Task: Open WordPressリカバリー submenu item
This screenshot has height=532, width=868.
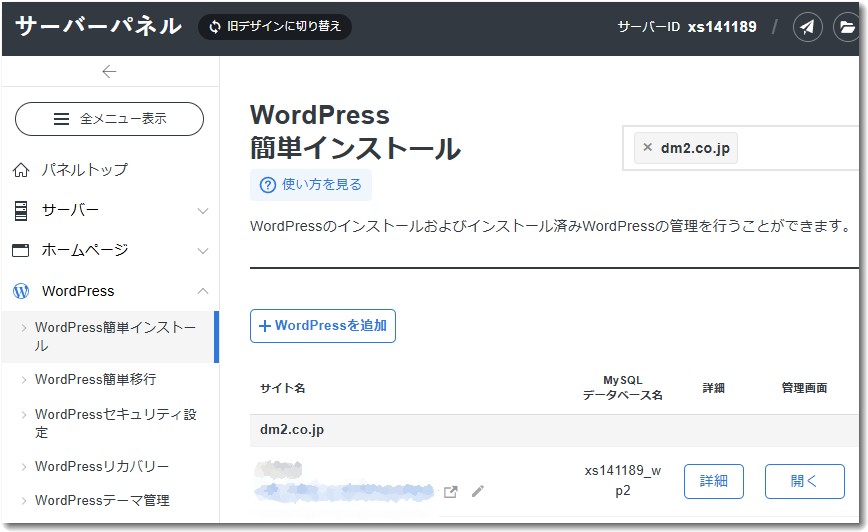Action: coord(102,466)
